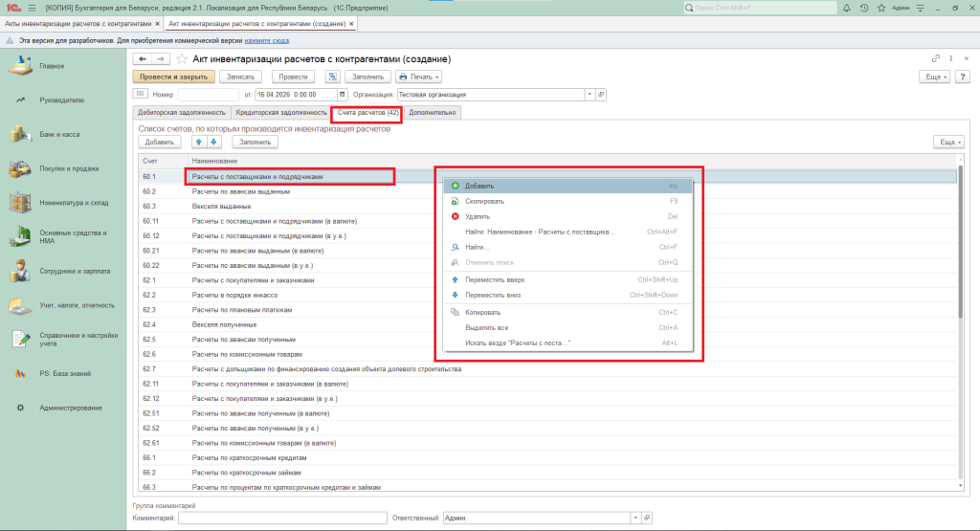
Task: Open the help question mark button
Action: click(x=964, y=77)
